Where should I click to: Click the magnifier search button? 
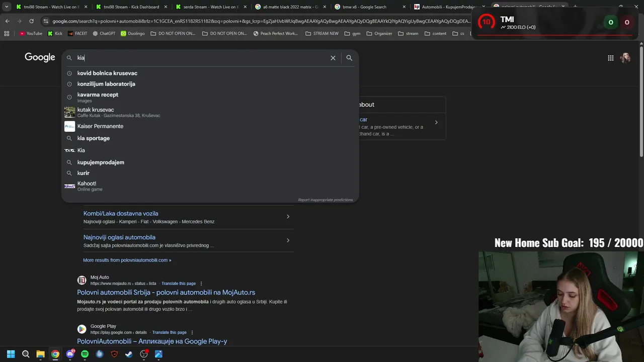coord(349,58)
